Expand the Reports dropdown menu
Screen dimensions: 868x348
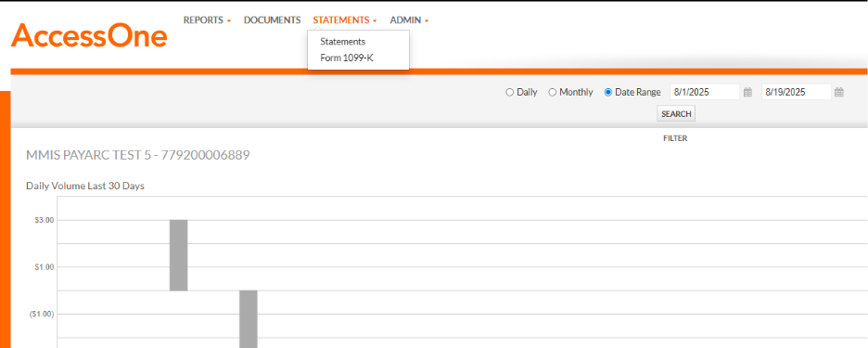[x=207, y=19]
